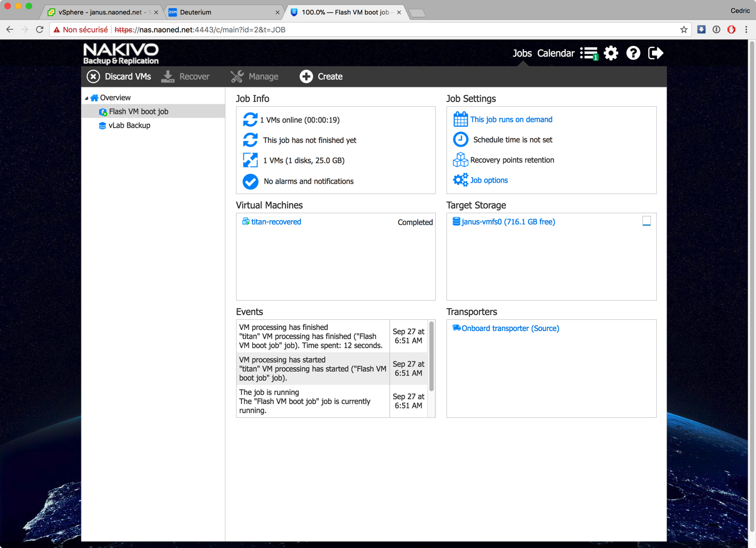Toggle the storage indicator box beside janus-vmfs0
Screen dimensions: 756x548
[x=646, y=221]
